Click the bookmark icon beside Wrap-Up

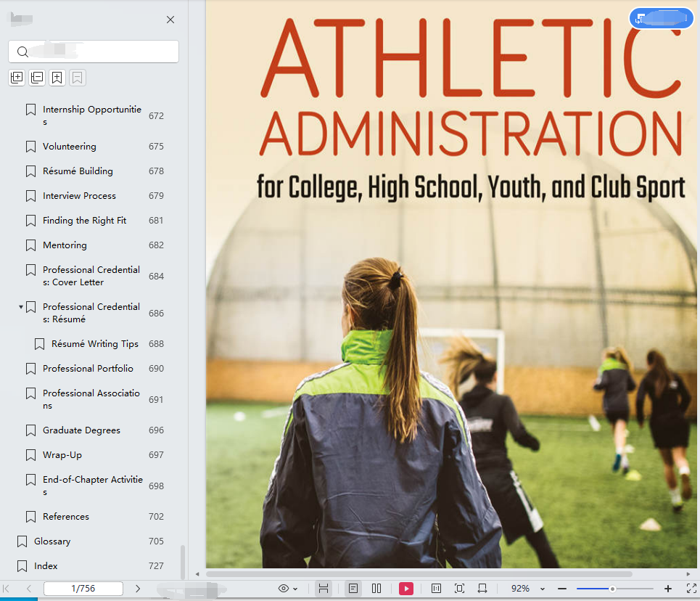point(30,455)
